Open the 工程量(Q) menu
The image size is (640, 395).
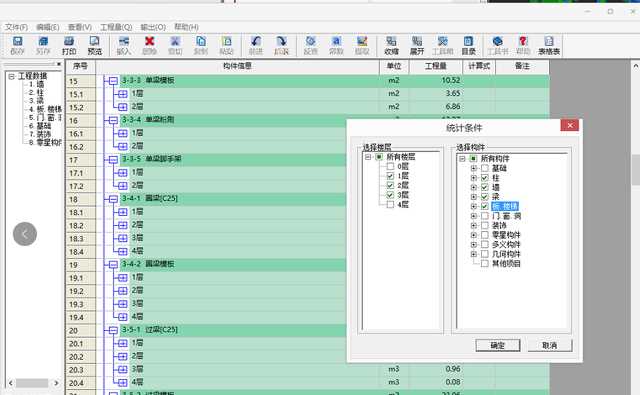116,27
